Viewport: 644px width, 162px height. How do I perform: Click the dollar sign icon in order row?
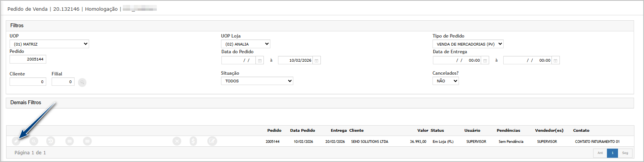pos(194,141)
